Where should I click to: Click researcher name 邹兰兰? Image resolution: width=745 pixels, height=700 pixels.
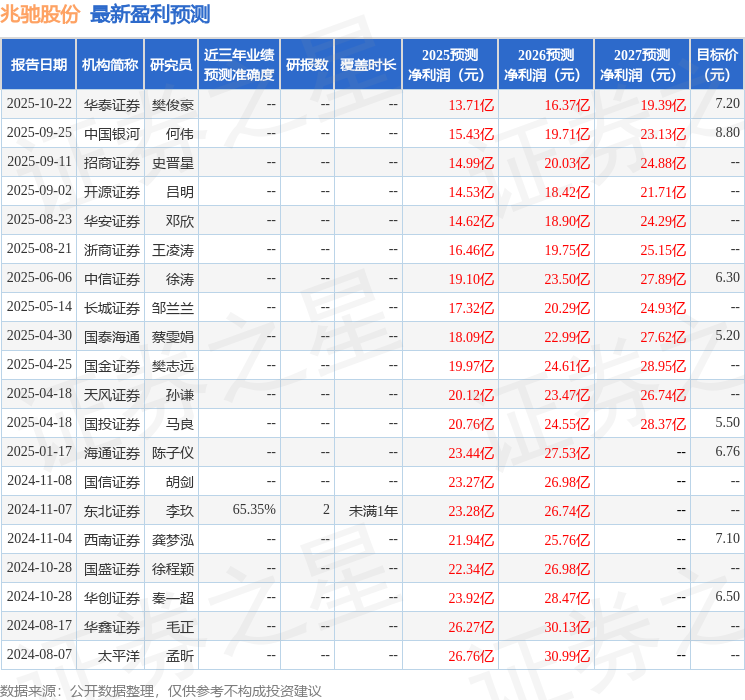[173, 308]
